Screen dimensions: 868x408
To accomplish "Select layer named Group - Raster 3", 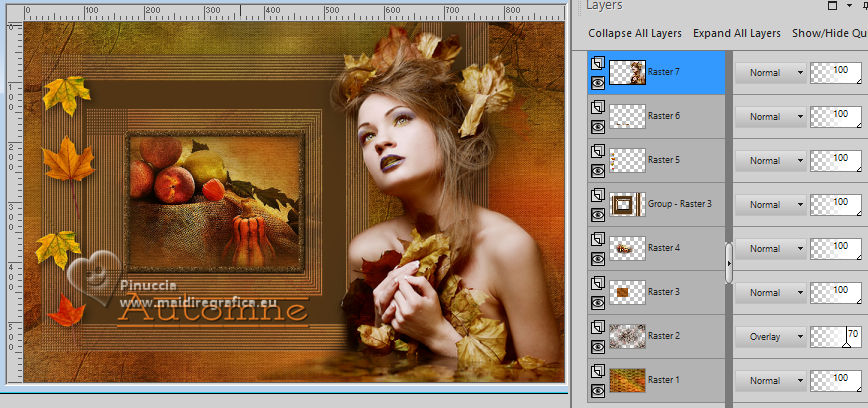I will [680, 204].
